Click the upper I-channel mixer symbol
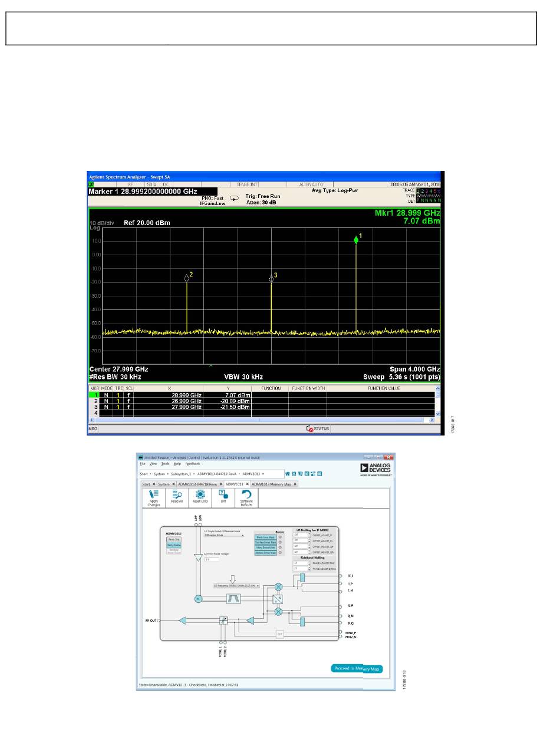560x739 pixels. (279, 587)
